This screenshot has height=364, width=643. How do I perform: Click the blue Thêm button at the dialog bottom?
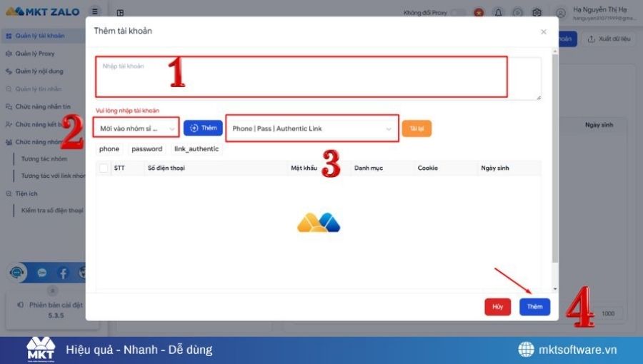pos(534,307)
